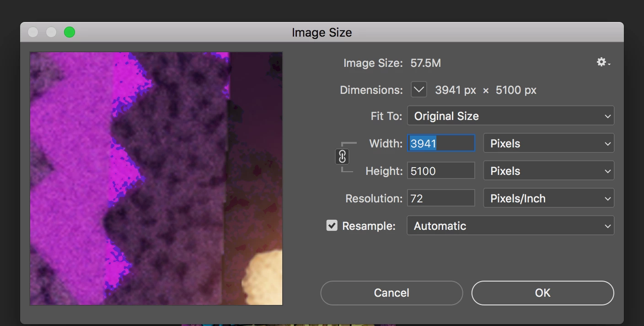Uncheck the Resample checkbox
Viewport: 644px width, 326px height.
point(332,226)
